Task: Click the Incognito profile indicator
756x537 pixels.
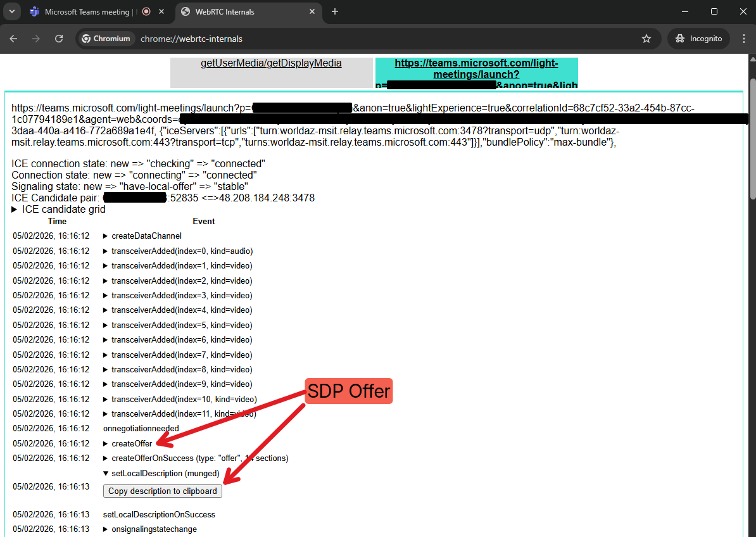Action: [x=698, y=39]
